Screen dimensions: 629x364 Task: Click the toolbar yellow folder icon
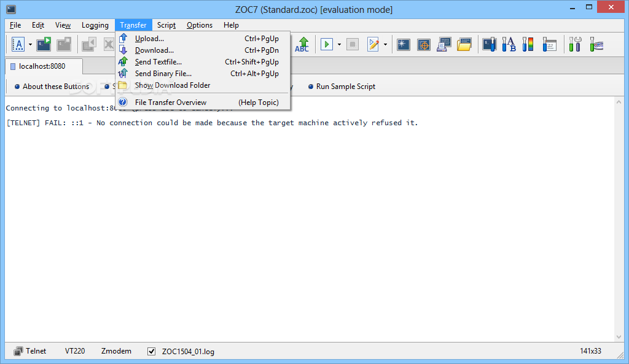pyautogui.click(x=464, y=44)
